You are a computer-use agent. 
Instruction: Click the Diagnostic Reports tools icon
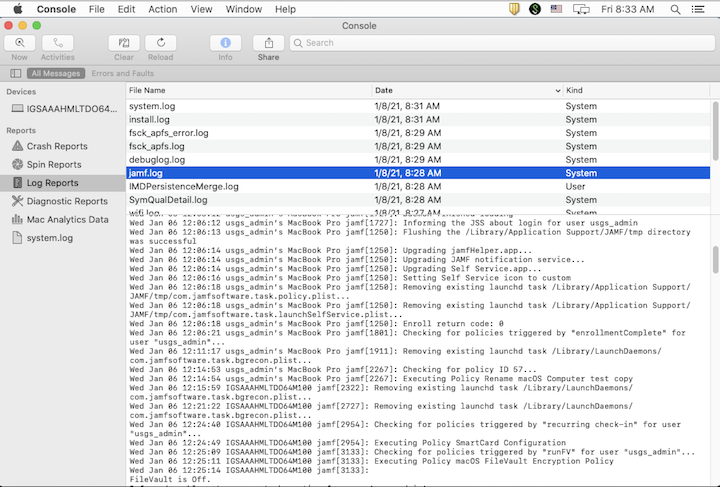(17, 201)
